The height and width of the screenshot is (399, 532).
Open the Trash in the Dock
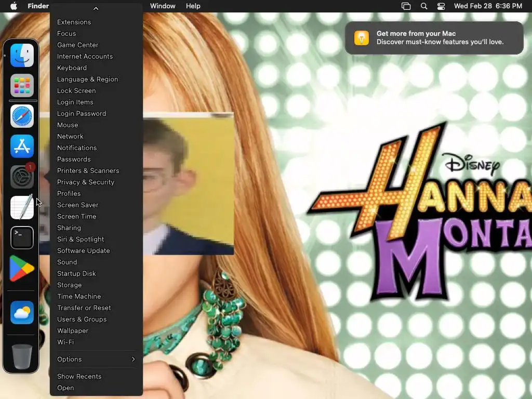(x=22, y=356)
